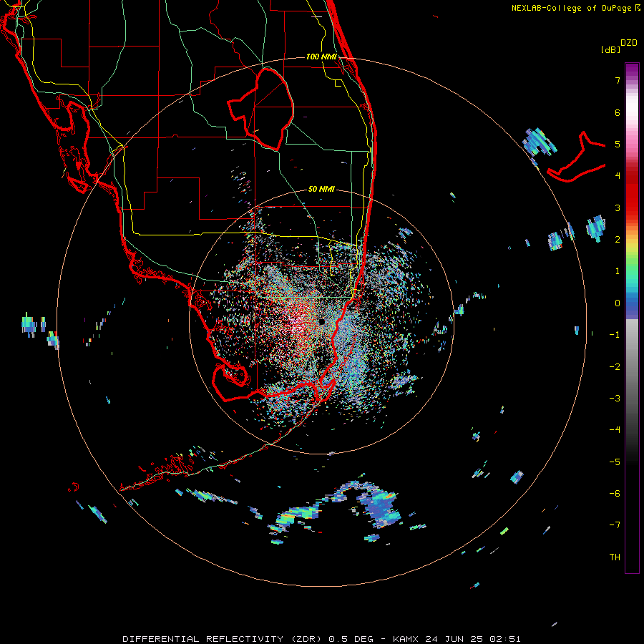Click the -1 value on the color scale
Image resolution: width=644 pixels, height=644 pixels.
(615, 335)
